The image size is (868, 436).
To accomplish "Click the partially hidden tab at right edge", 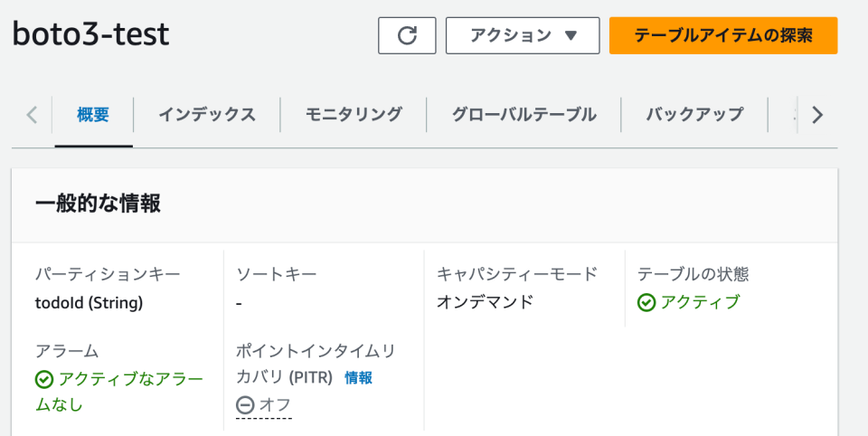I will 793,115.
